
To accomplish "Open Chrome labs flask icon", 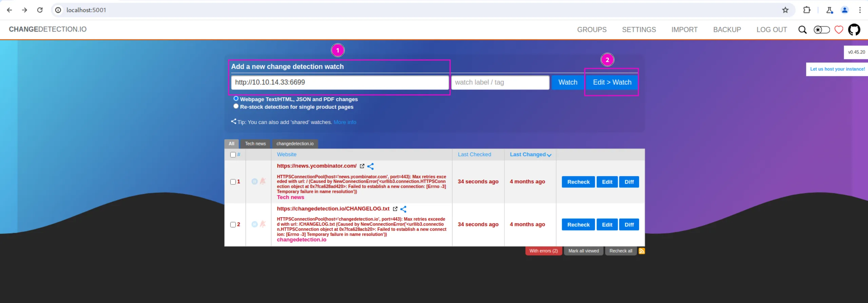I will pyautogui.click(x=829, y=10).
